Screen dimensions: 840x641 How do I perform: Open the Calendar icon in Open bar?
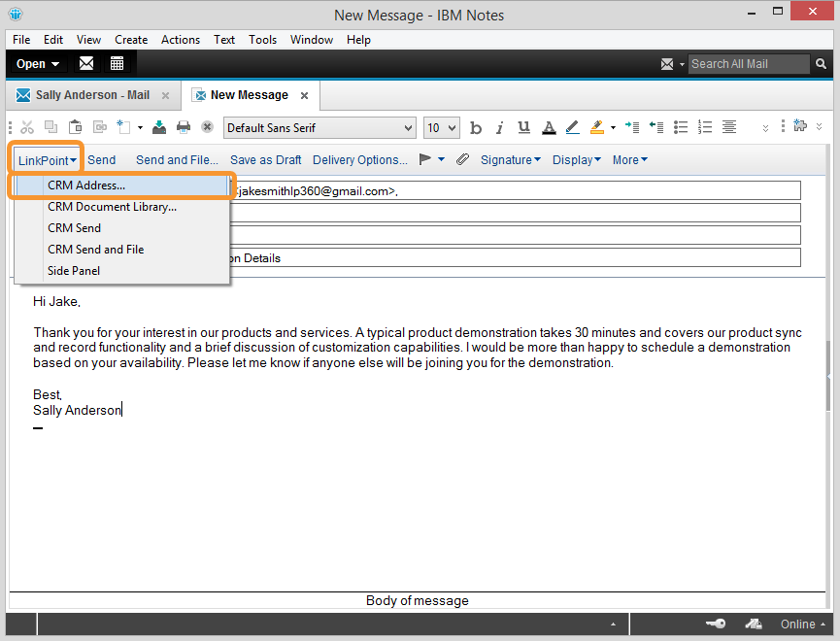117,63
